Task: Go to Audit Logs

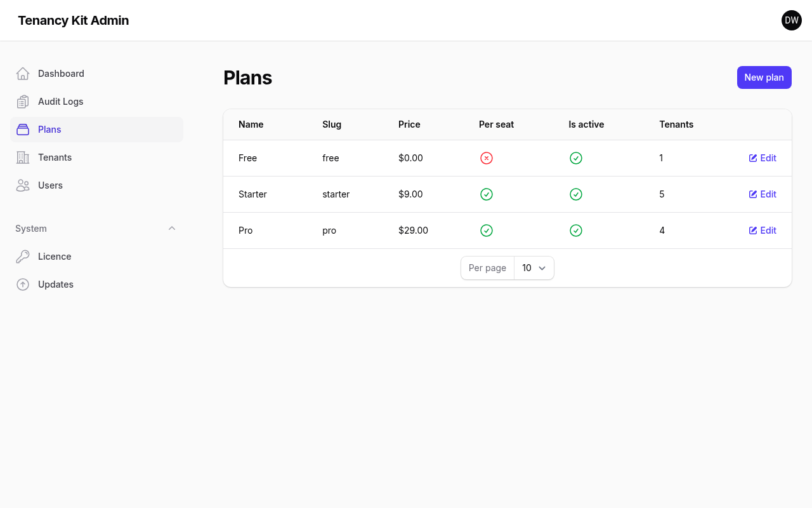Action: tap(96, 102)
